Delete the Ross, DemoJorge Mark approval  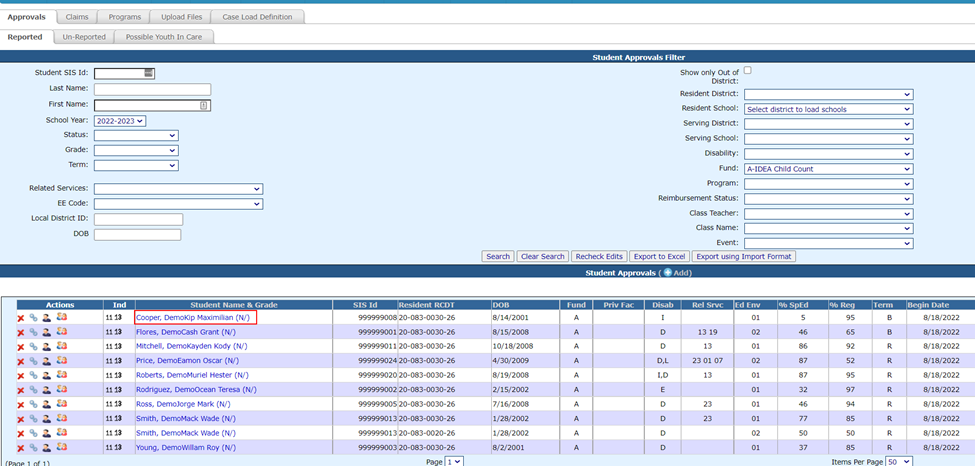pyautogui.click(x=21, y=405)
